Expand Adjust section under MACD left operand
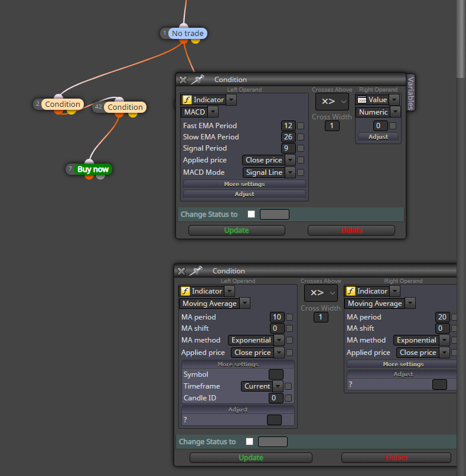 tap(245, 194)
